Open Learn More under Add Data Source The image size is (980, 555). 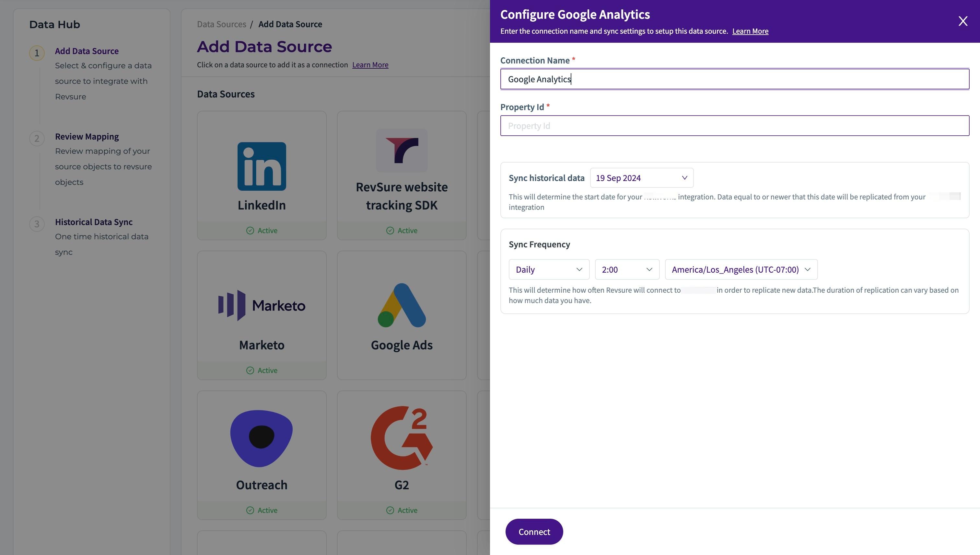370,65
